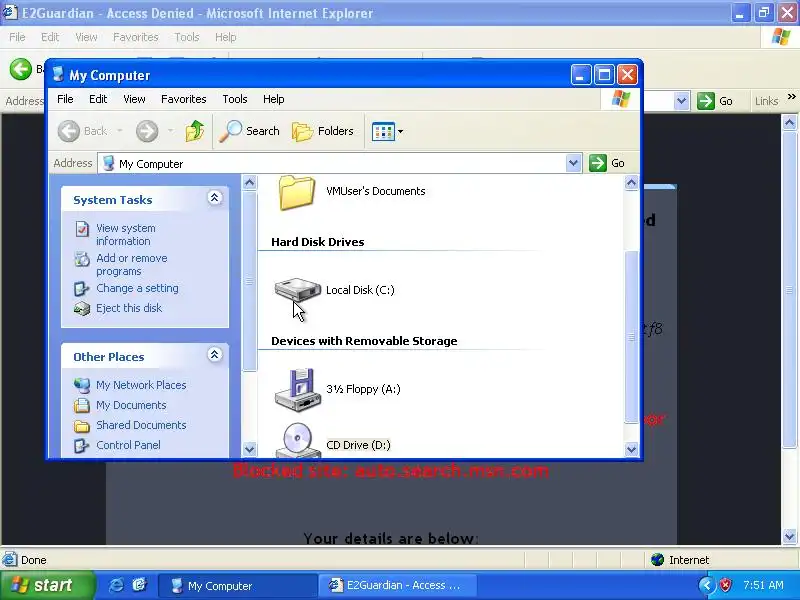
Task: Click the Control Panel icon in Other Places
Action: coord(82,445)
